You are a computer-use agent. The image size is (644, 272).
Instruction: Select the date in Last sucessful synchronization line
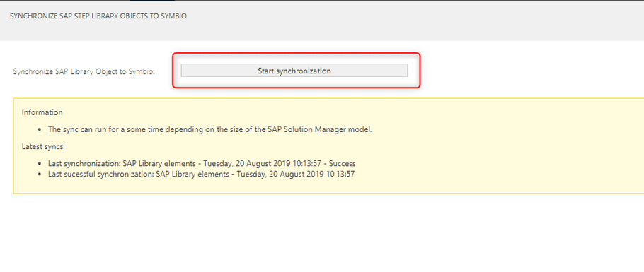[x=296, y=174]
